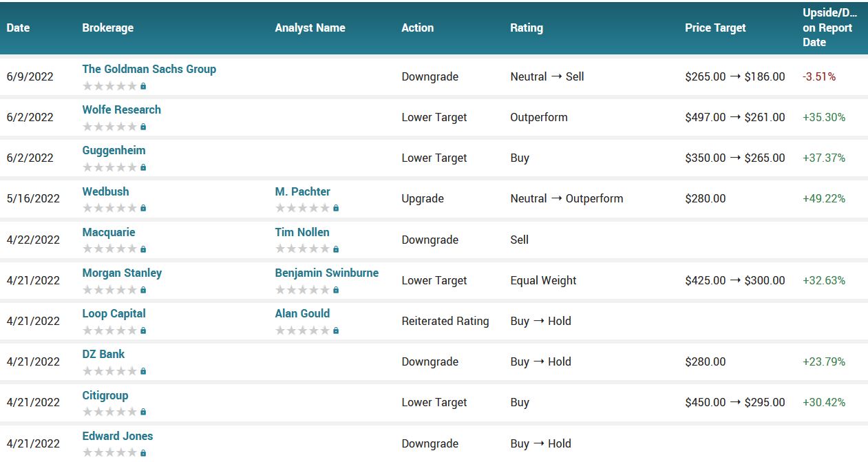Sort by Rating column header

click(x=526, y=28)
